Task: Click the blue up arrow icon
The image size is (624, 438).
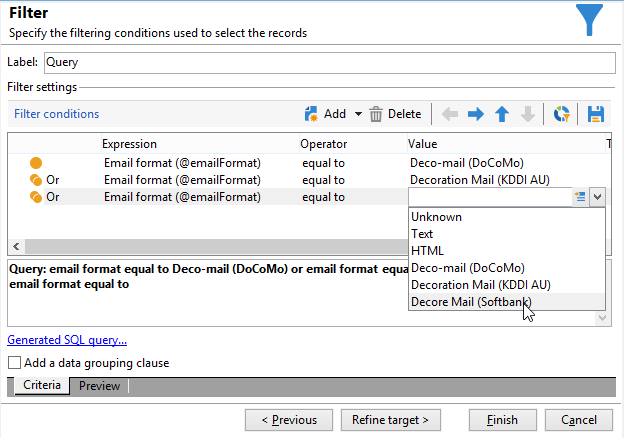Action: pos(502,114)
